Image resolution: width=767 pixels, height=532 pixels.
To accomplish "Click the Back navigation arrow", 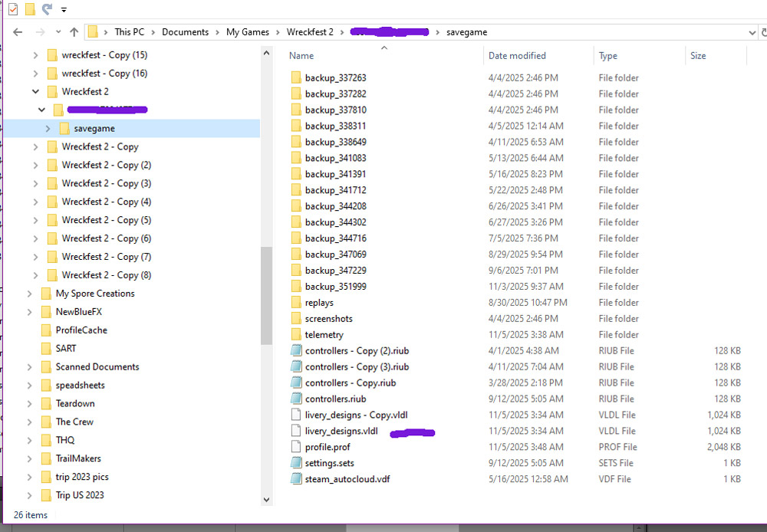I will 18,32.
